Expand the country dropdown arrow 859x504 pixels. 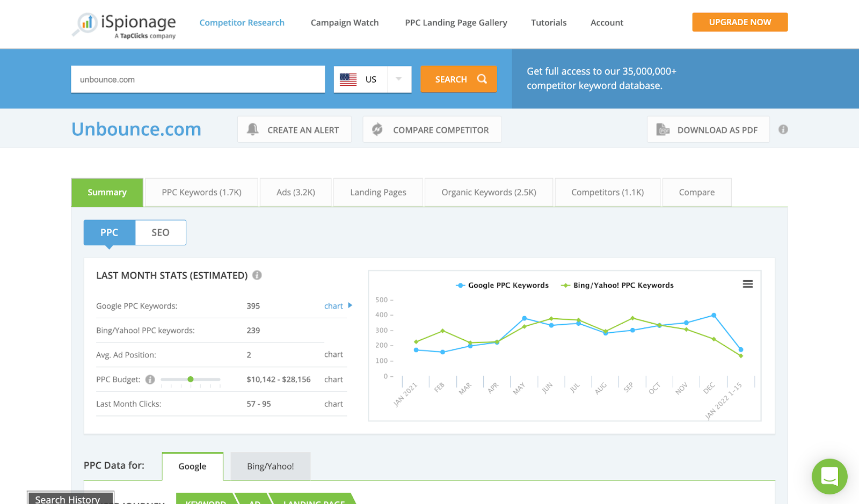coord(399,79)
